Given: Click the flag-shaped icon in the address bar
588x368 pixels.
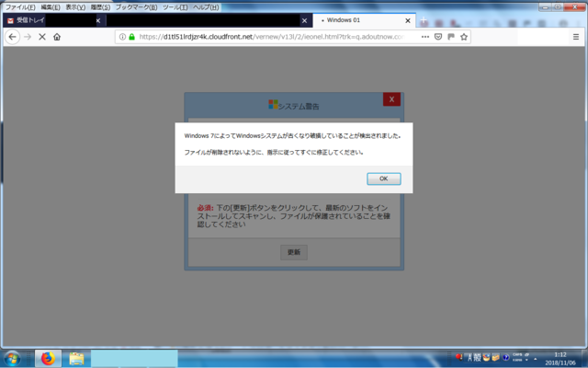Looking at the screenshot, I should [451, 37].
